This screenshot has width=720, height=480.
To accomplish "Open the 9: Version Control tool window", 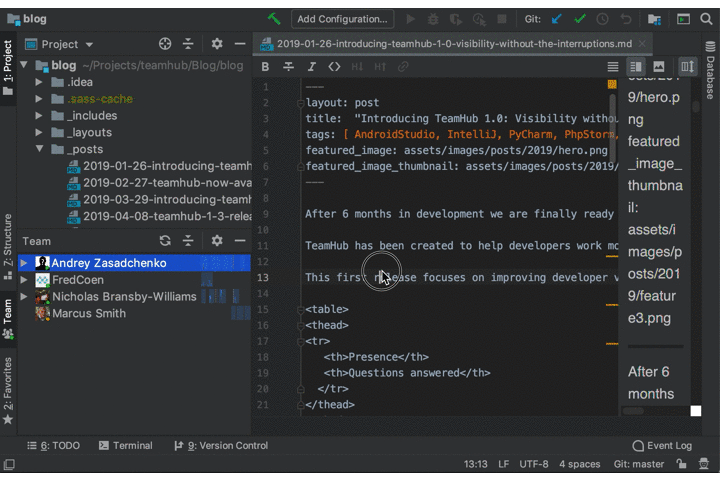I will (x=221, y=446).
